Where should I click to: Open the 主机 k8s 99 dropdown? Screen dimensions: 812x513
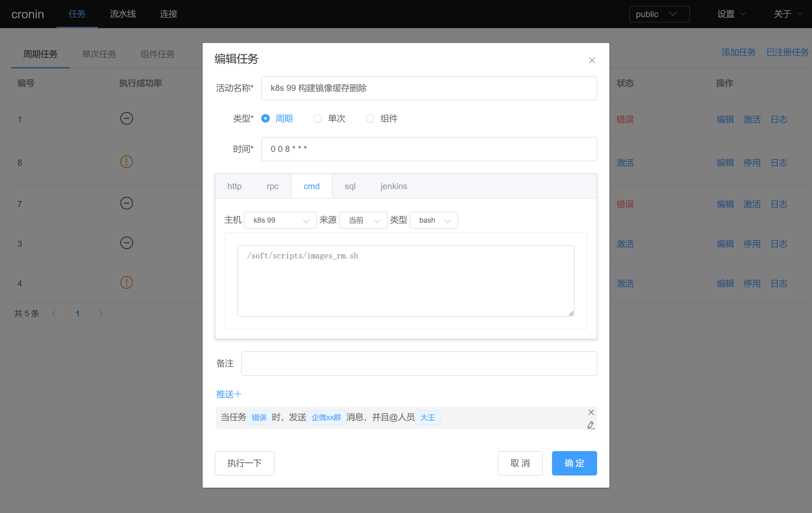pyautogui.click(x=280, y=220)
